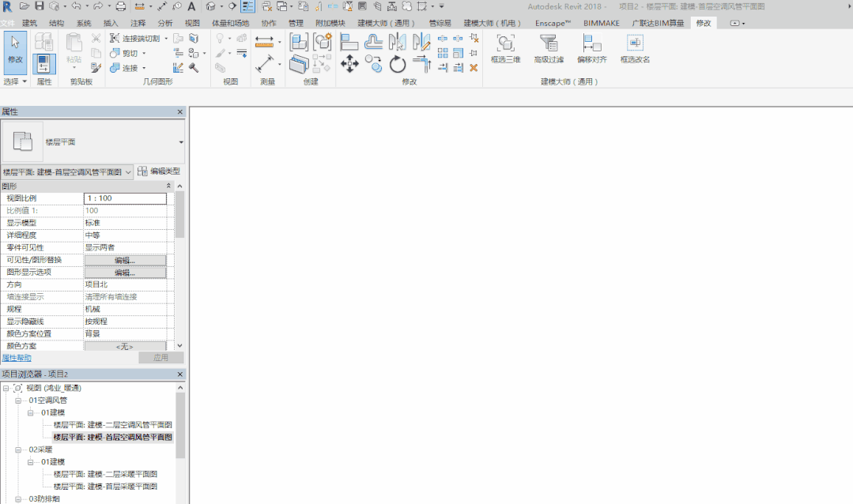Select 建模-二层空调风管平面图 in the project browser
The height and width of the screenshot is (504, 853).
pos(112,425)
